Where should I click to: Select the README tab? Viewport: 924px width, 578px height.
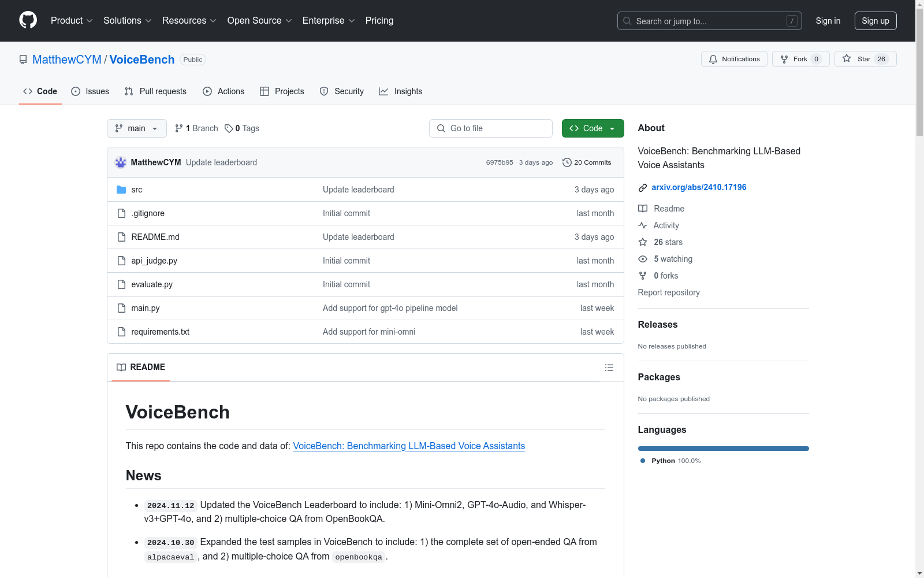click(x=141, y=367)
